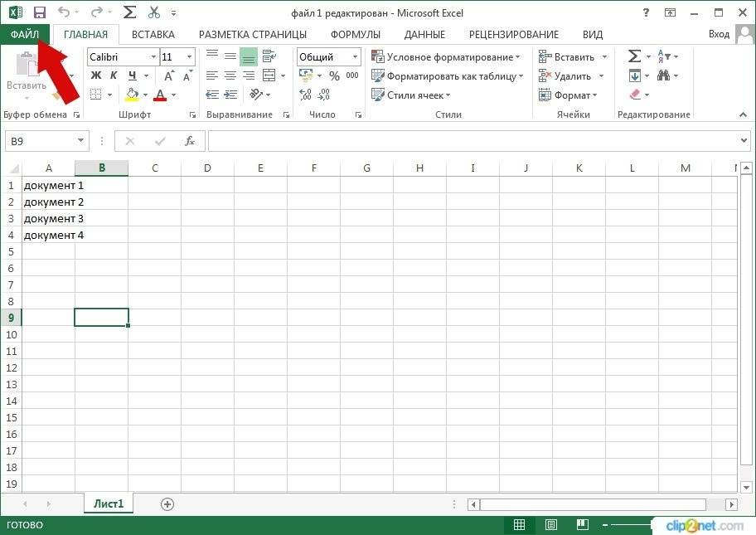Open the ФАЙЛ menu
The height and width of the screenshot is (535, 756).
point(25,34)
